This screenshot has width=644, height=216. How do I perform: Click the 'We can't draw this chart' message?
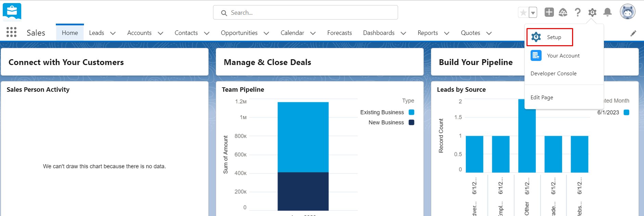(x=104, y=166)
